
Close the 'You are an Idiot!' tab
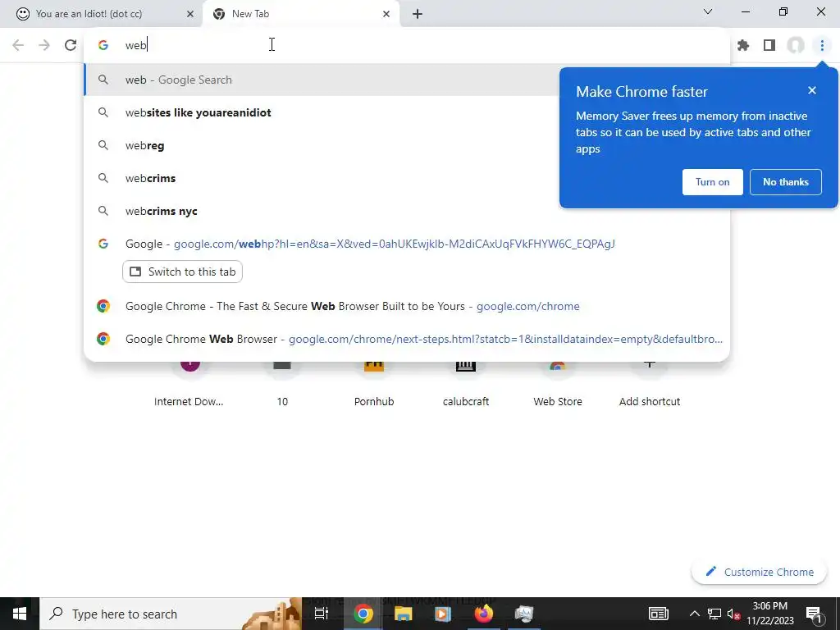tap(189, 14)
